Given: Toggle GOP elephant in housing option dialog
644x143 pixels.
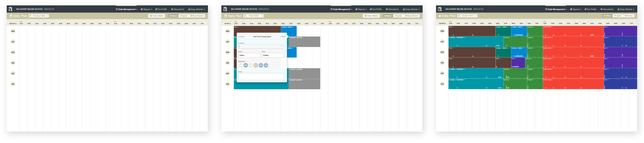Looking at the screenshot, I should tap(246, 65).
